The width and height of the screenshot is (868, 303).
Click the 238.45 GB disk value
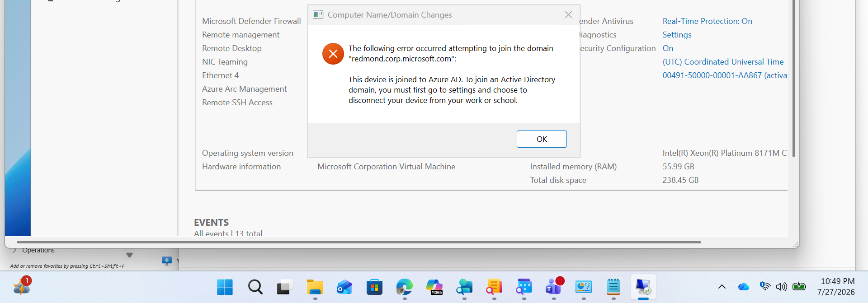680,180
